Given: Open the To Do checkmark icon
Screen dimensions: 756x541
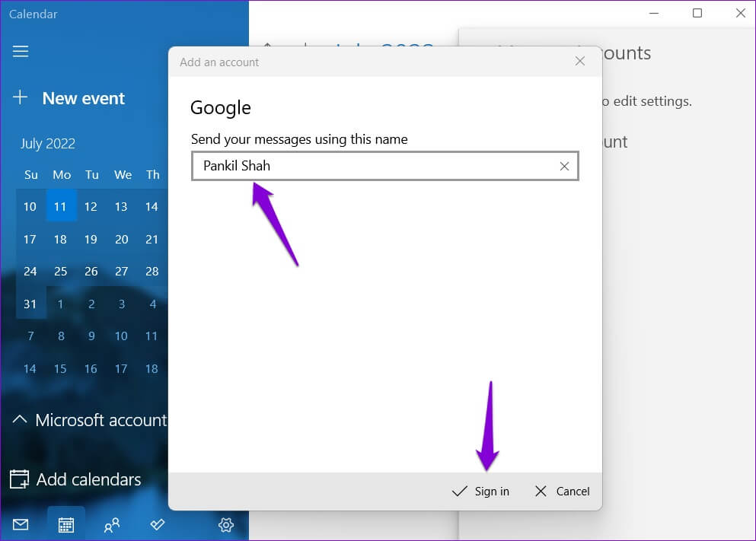Looking at the screenshot, I should point(157,524).
